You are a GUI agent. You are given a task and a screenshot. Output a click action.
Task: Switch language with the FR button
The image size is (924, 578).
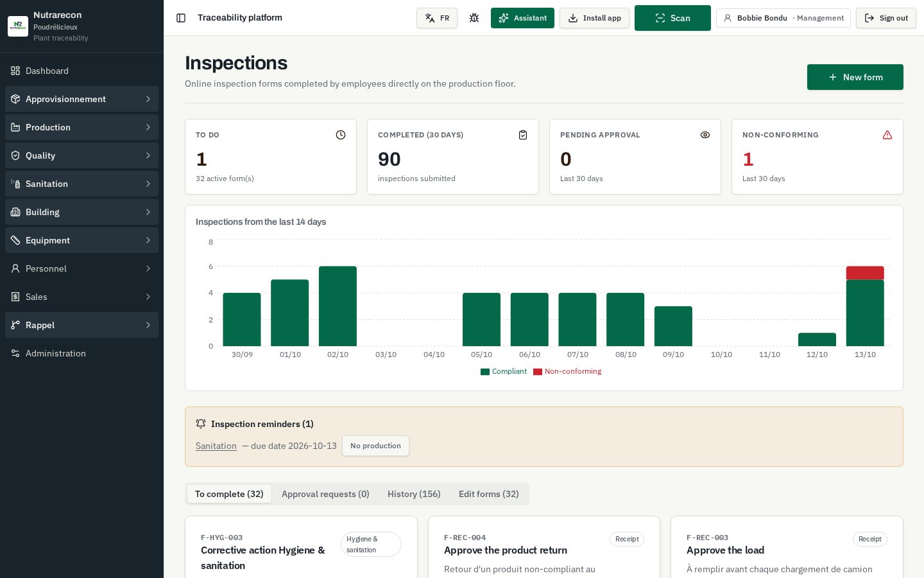tap(437, 18)
